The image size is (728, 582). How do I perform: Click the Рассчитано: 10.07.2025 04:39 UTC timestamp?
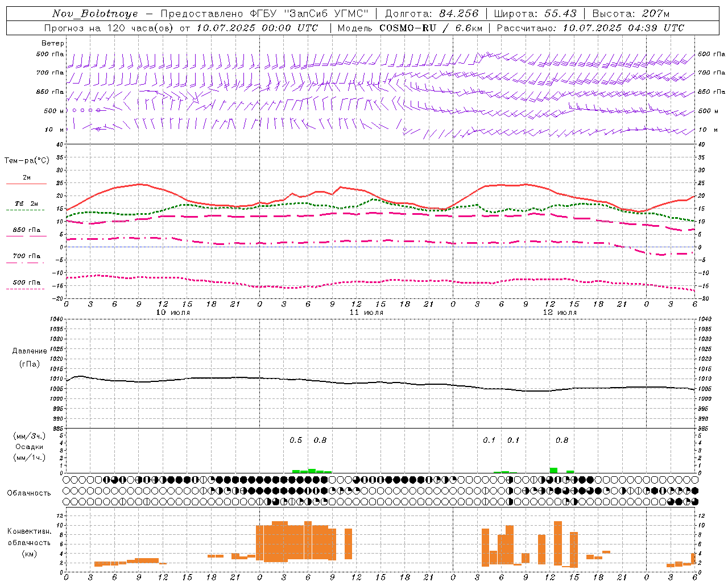(590, 28)
